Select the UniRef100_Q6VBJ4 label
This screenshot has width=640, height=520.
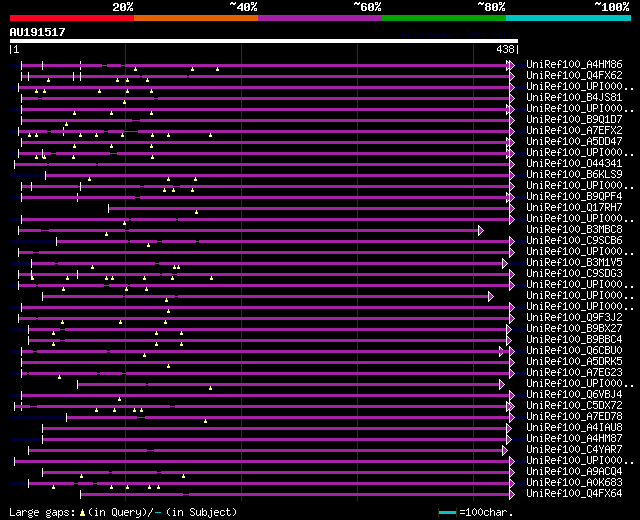pyautogui.click(x=574, y=395)
